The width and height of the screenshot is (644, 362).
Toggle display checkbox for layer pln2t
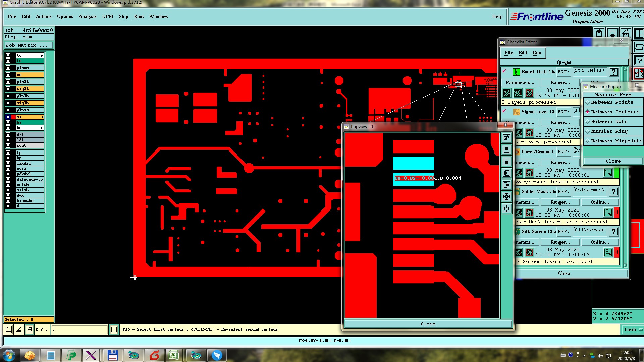point(8,82)
